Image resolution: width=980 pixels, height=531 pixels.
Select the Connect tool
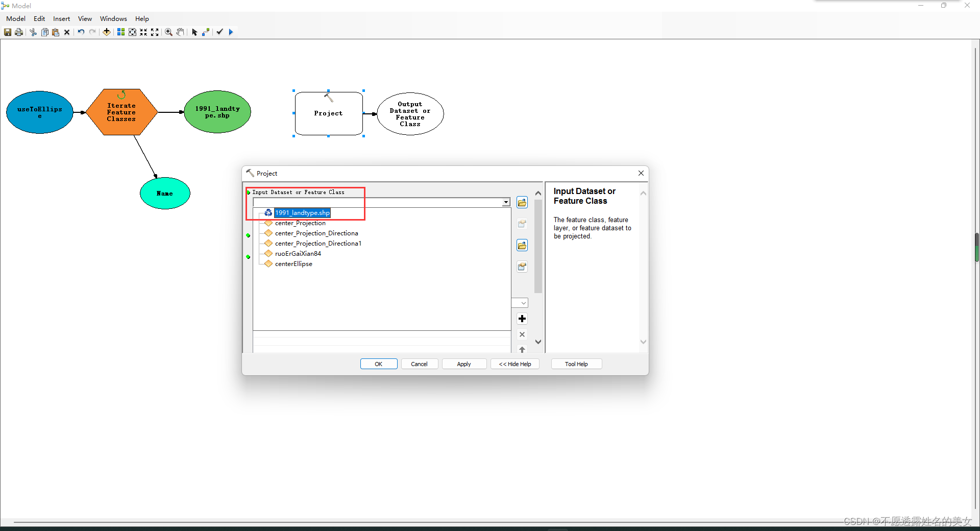pos(205,32)
